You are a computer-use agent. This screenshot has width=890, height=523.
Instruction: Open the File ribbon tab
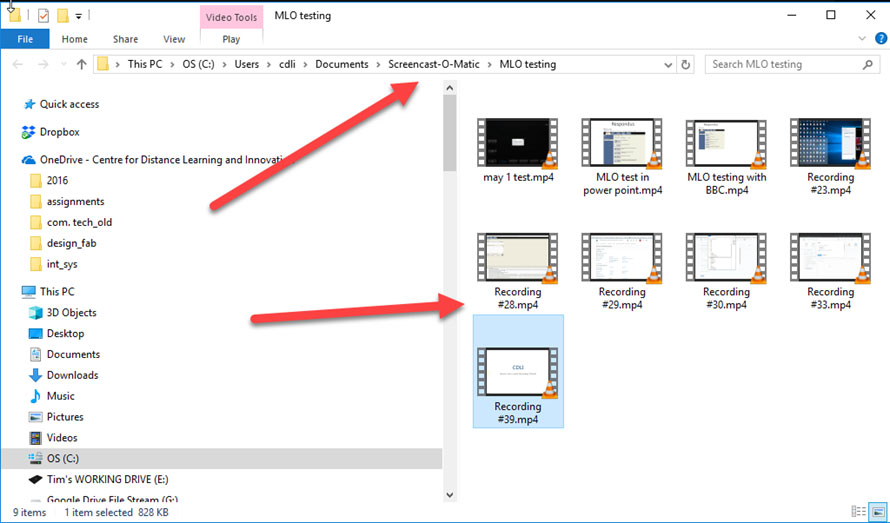click(x=25, y=39)
